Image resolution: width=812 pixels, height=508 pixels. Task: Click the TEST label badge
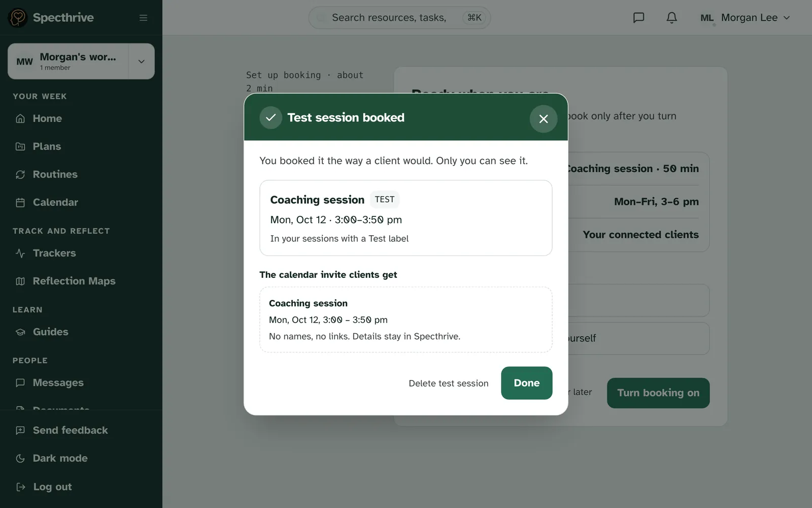385,200
